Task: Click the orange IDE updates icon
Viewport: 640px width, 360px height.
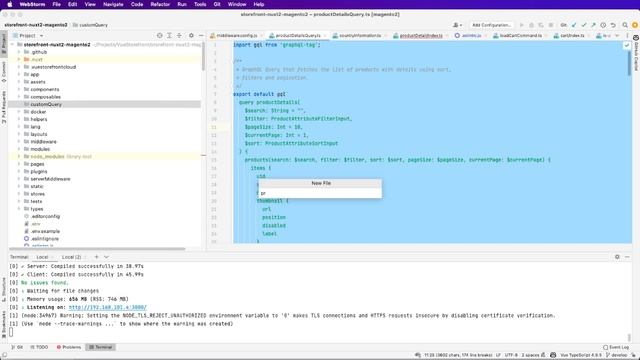Action: (635, 25)
